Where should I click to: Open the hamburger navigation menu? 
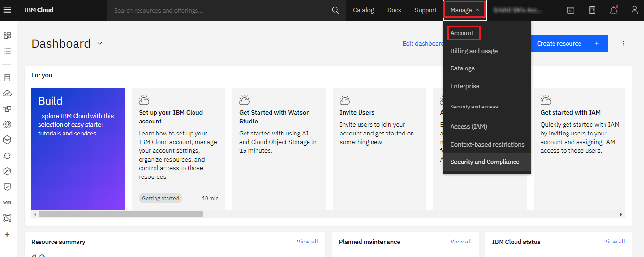click(x=7, y=10)
